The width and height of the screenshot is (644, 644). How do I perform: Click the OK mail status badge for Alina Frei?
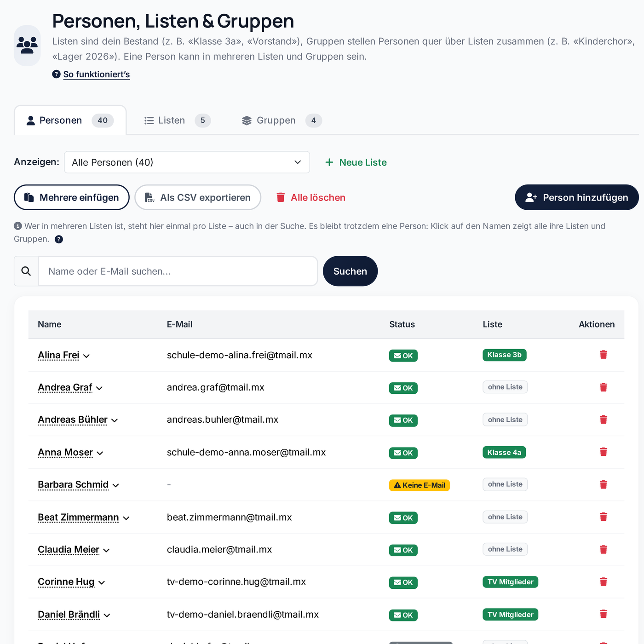click(x=403, y=356)
